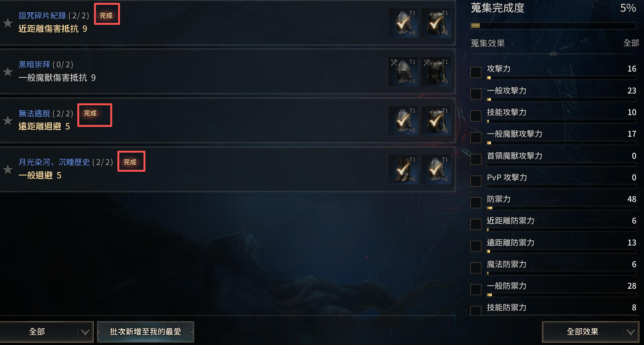Select the armor +9 item in 黑暗崇拜

coord(436,72)
